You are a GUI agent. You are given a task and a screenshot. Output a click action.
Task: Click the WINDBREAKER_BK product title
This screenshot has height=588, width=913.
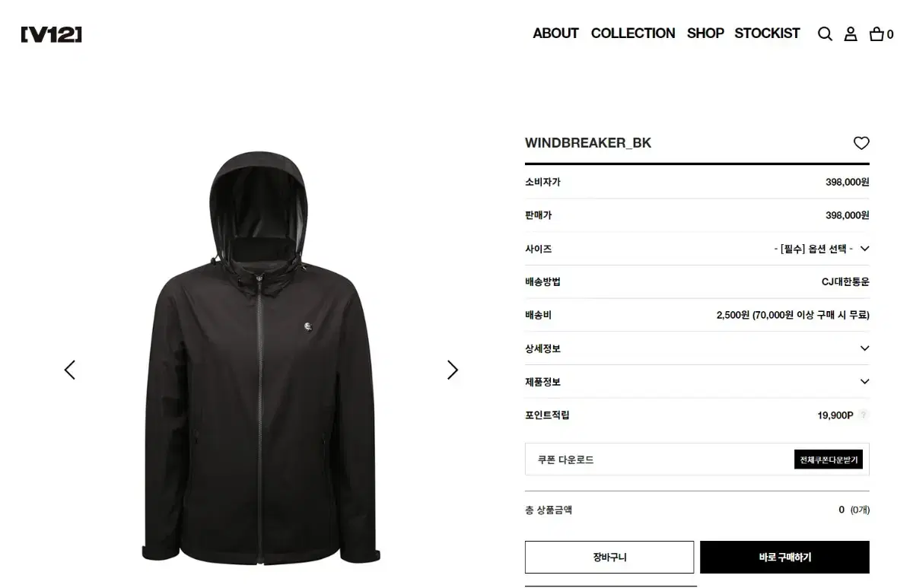(x=588, y=143)
